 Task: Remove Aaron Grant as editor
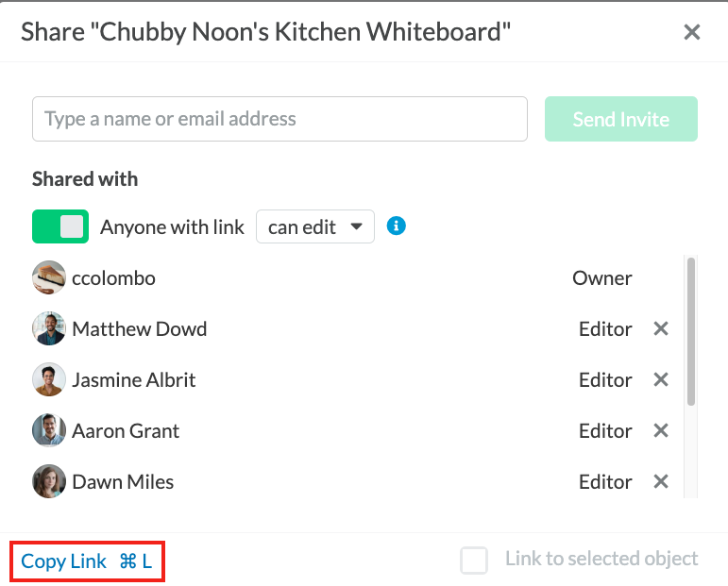pos(661,430)
